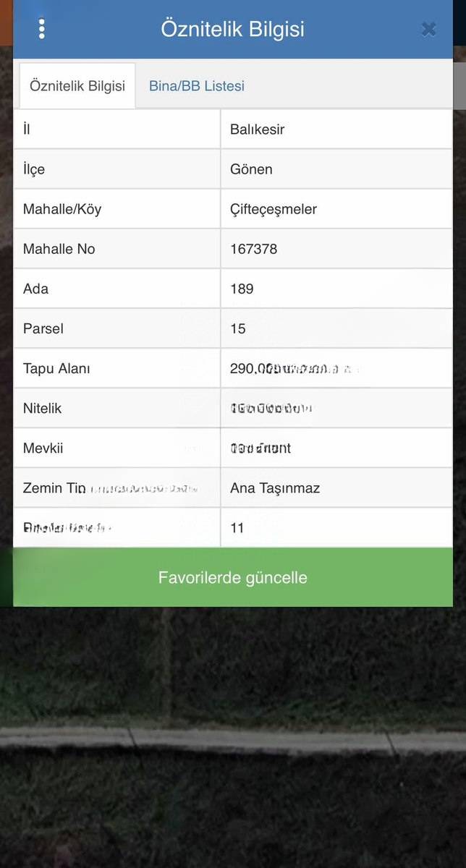Viewport: 466px width, 868px height.
Task: Select the Ada value 189
Action: click(242, 289)
